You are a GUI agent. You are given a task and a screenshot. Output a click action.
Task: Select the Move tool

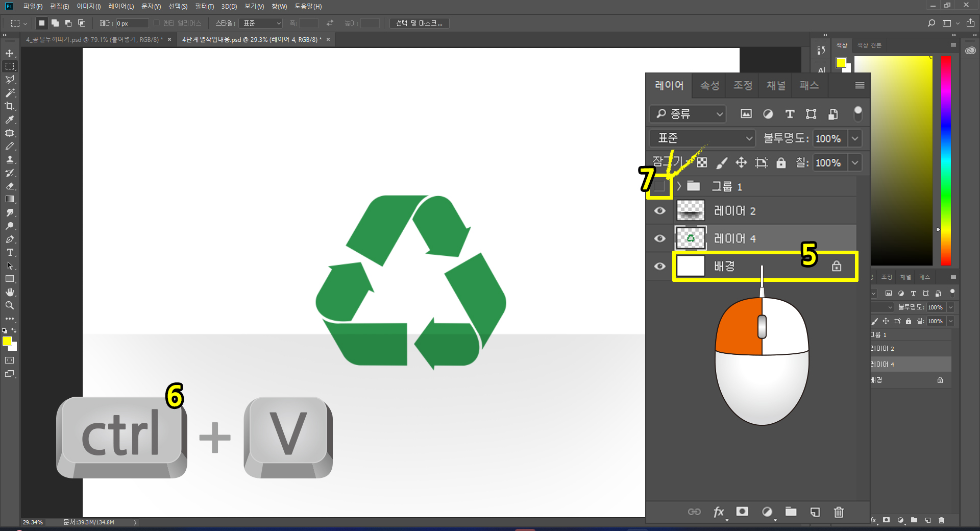tap(10, 53)
